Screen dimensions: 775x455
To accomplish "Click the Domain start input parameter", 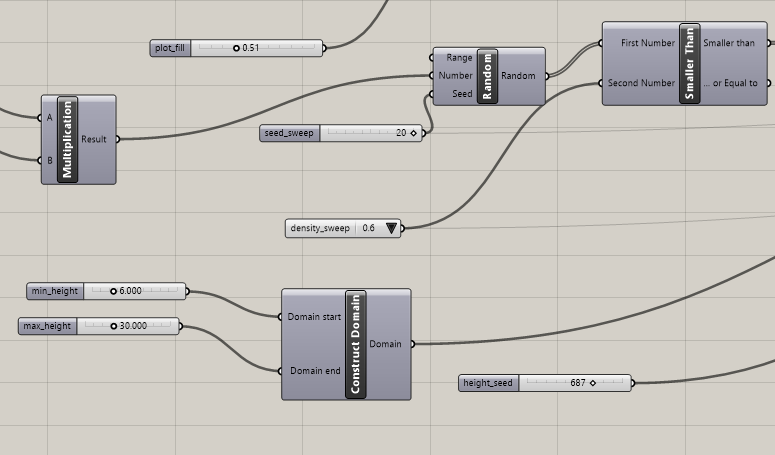I will [314, 317].
